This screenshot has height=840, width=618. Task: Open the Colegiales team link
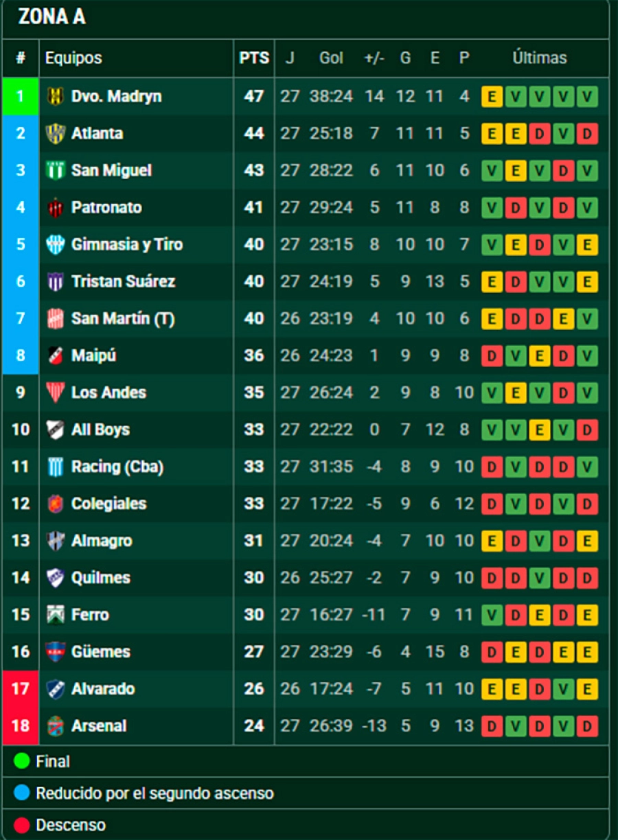pos(108,504)
